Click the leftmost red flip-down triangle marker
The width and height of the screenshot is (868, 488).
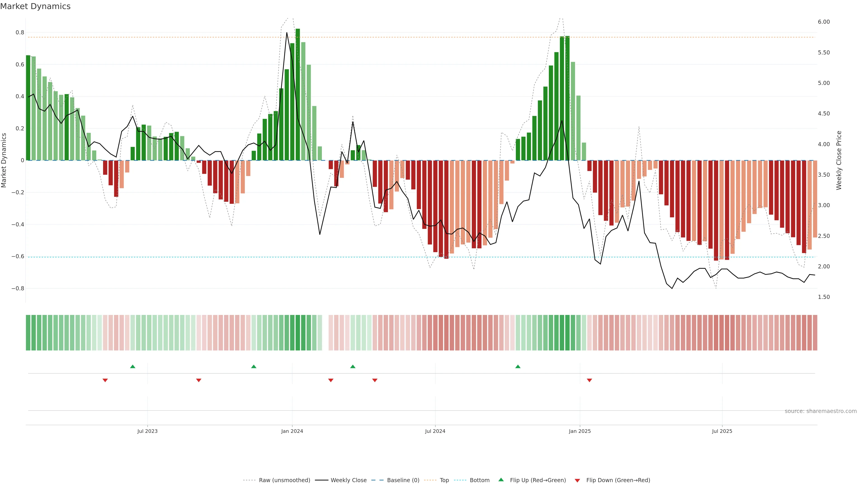[105, 380]
